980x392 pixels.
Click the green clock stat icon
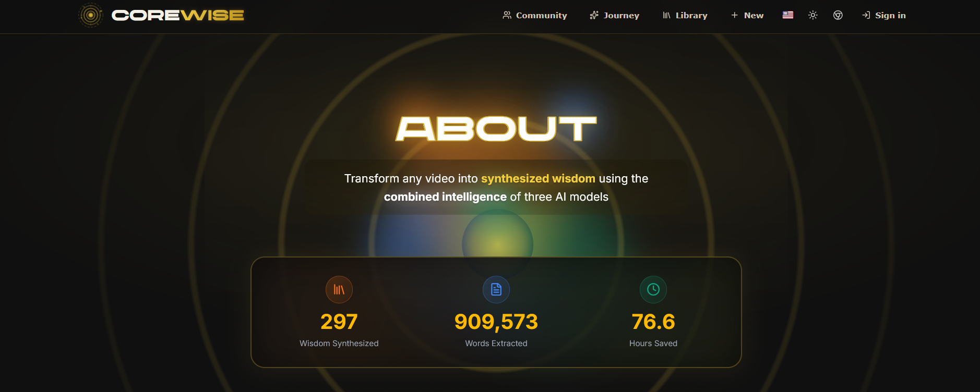tap(653, 289)
